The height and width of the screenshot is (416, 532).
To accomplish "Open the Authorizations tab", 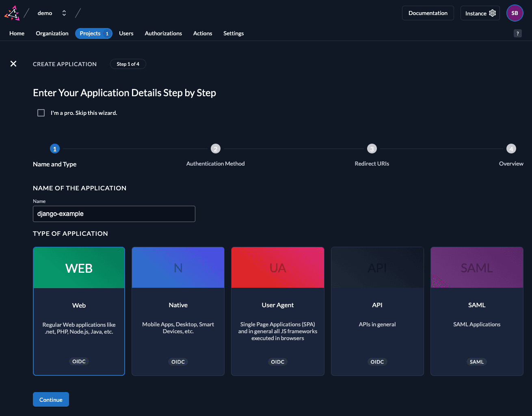I will coord(163,33).
